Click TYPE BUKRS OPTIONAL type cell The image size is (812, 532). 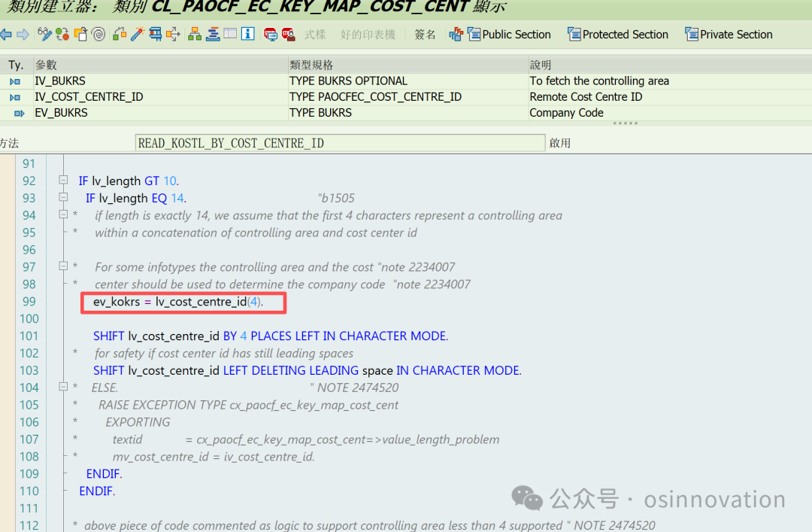408,81
